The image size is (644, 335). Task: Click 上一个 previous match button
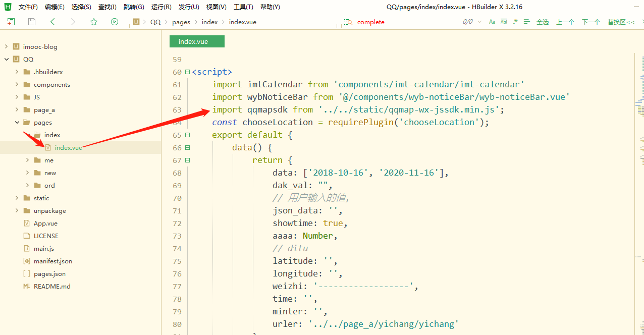pos(565,22)
